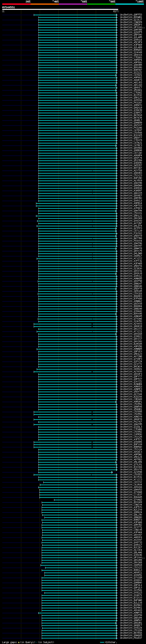
Task: Select the UniRef100_A8SJR3 label
Action: click(x=131, y=82)
